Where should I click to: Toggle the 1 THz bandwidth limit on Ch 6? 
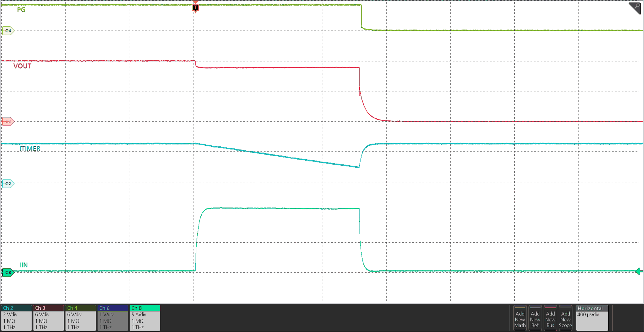click(105, 327)
